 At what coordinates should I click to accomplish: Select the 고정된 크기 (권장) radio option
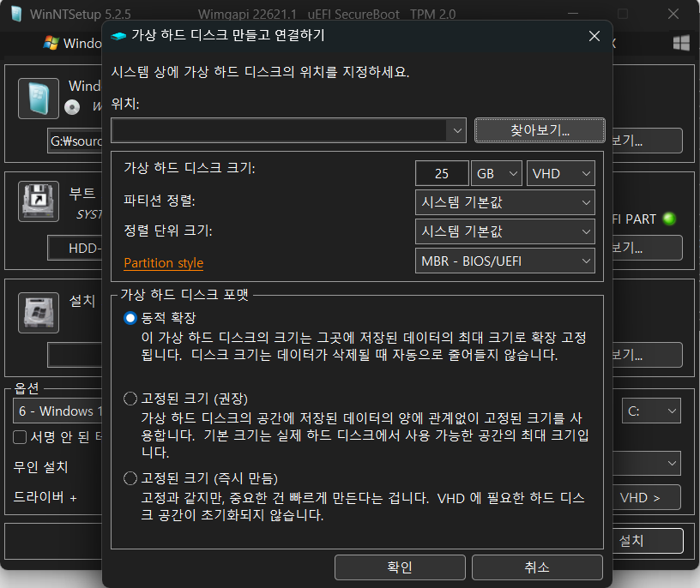130,399
